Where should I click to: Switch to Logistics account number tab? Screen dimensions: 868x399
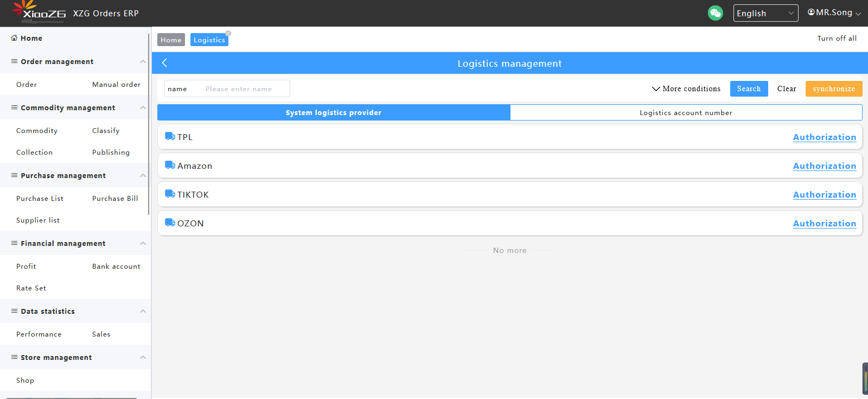click(x=686, y=112)
